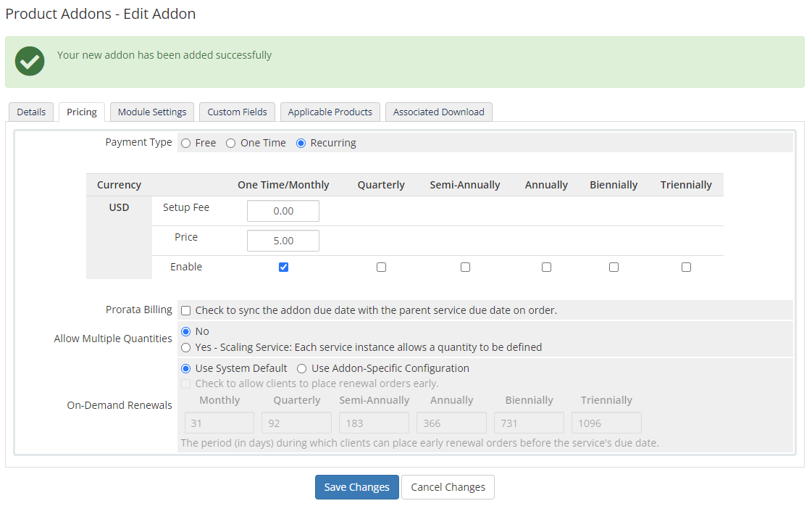This screenshot has height=506, width=812.
Task: Enable Quarterly billing cycle checkbox
Action: (381, 267)
